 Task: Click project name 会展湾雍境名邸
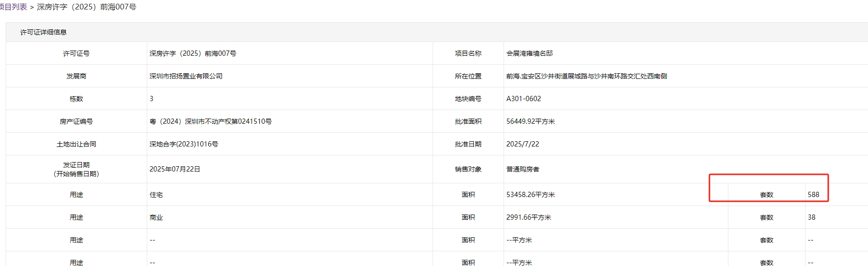pyautogui.click(x=529, y=53)
